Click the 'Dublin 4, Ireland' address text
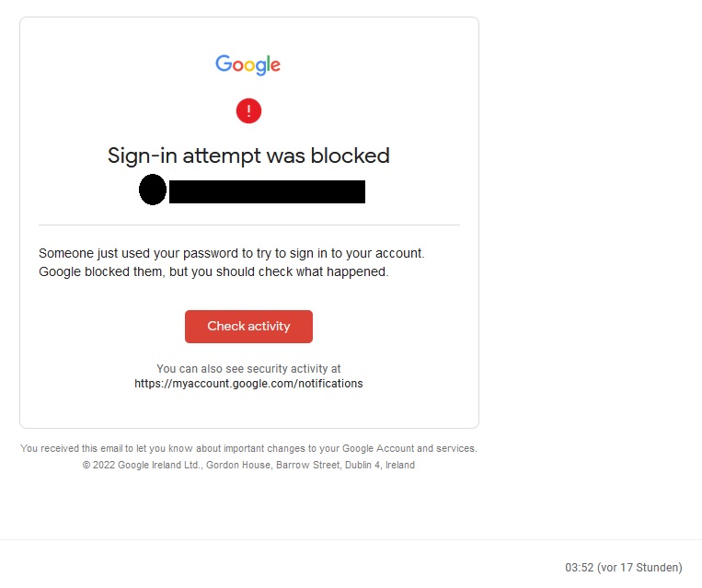The image size is (702, 588). coord(380,465)
